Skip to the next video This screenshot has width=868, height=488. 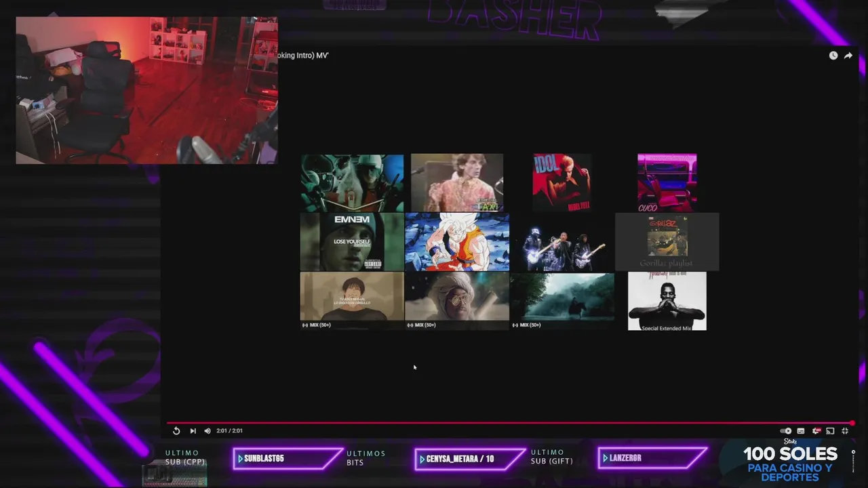click(193, 430)
